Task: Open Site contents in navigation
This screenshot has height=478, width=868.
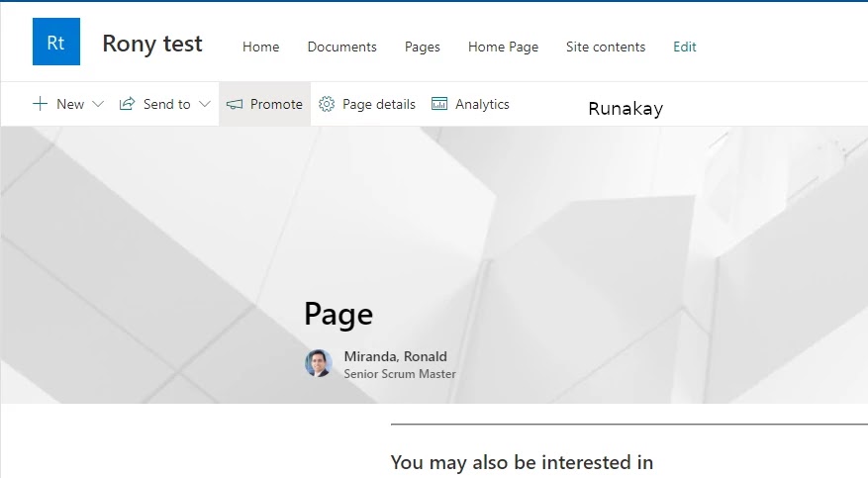Action: (606, 48)
